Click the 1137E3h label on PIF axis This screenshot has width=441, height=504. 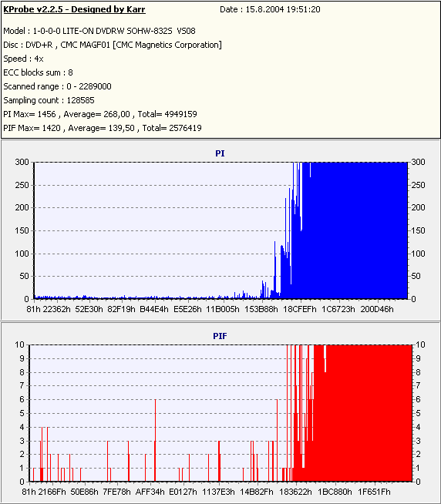218,492
